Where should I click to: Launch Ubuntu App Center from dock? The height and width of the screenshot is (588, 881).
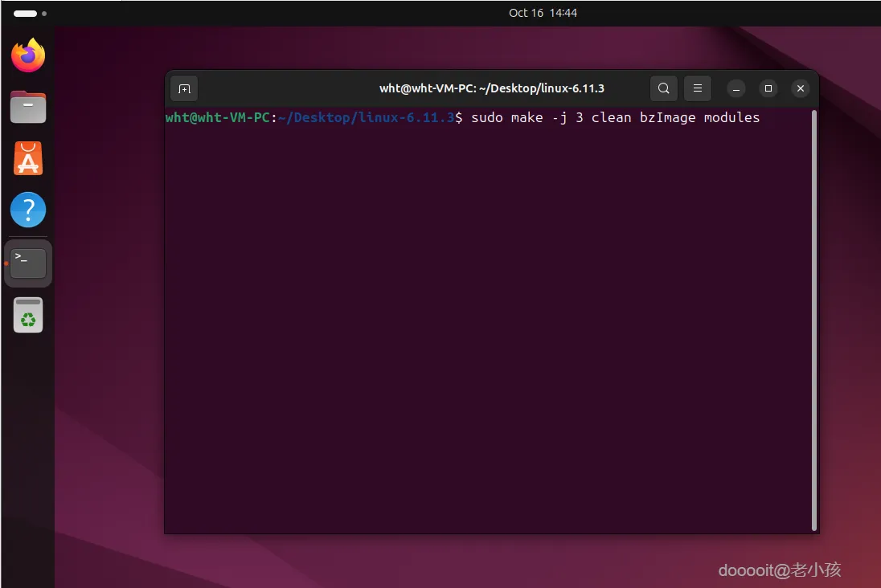click(28, 158)
